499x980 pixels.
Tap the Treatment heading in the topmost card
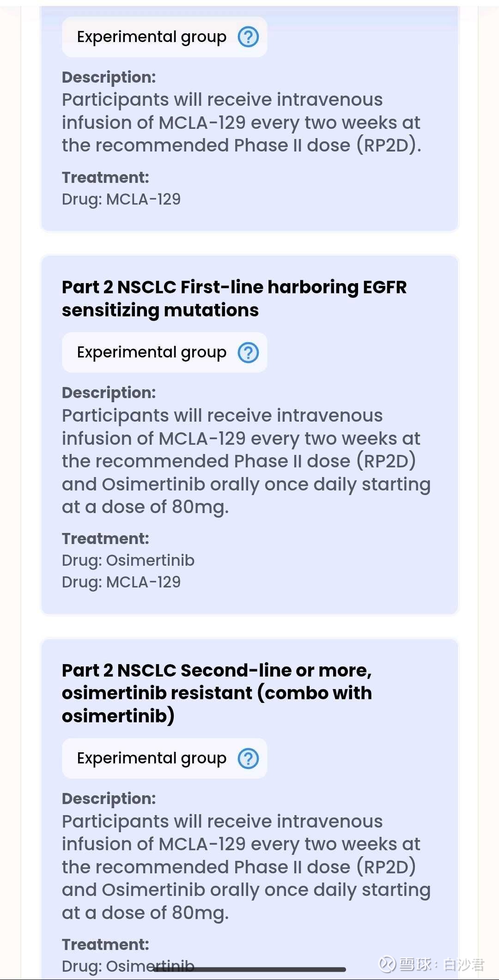pyautogui.click(x=105, y=177)
